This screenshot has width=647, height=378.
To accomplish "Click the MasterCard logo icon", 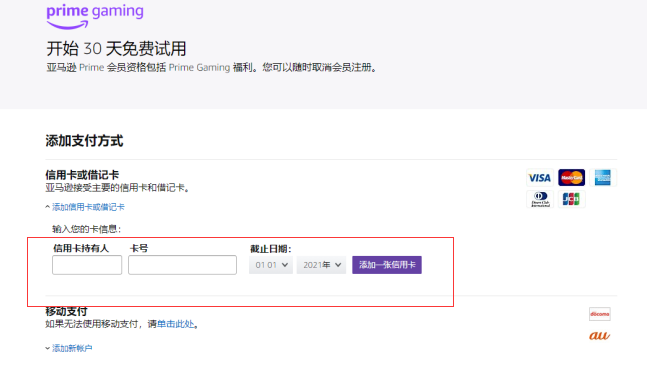I will (571, 177).
